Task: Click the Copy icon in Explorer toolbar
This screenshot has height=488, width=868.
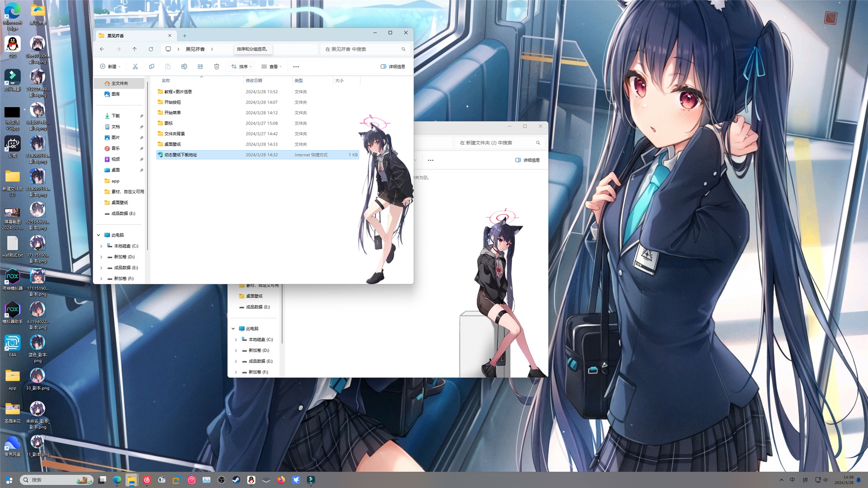Action: 151,66
